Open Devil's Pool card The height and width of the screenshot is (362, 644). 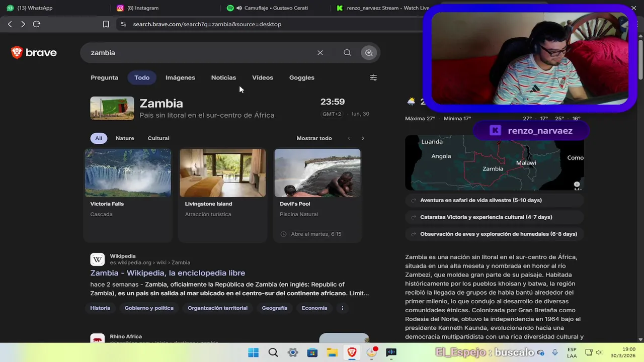317,195
